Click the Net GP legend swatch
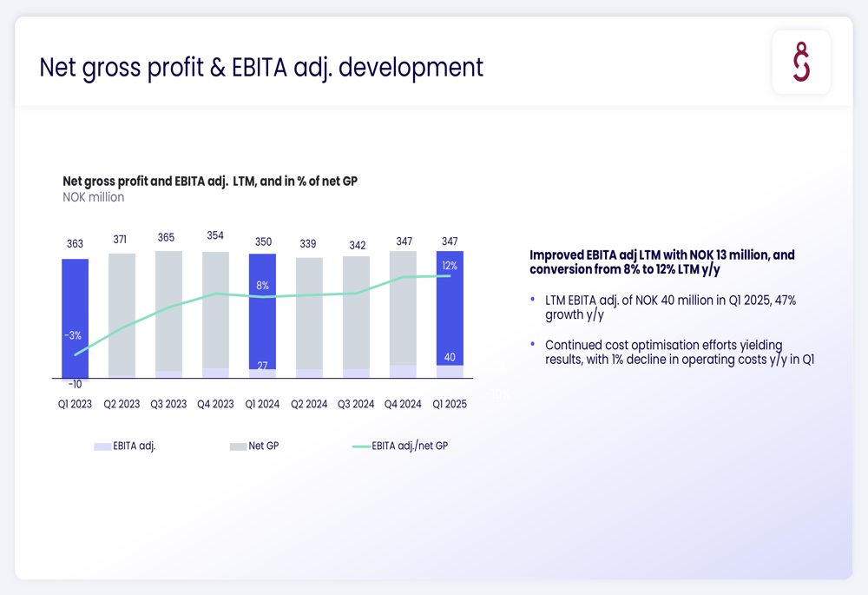 pos(238,446)
